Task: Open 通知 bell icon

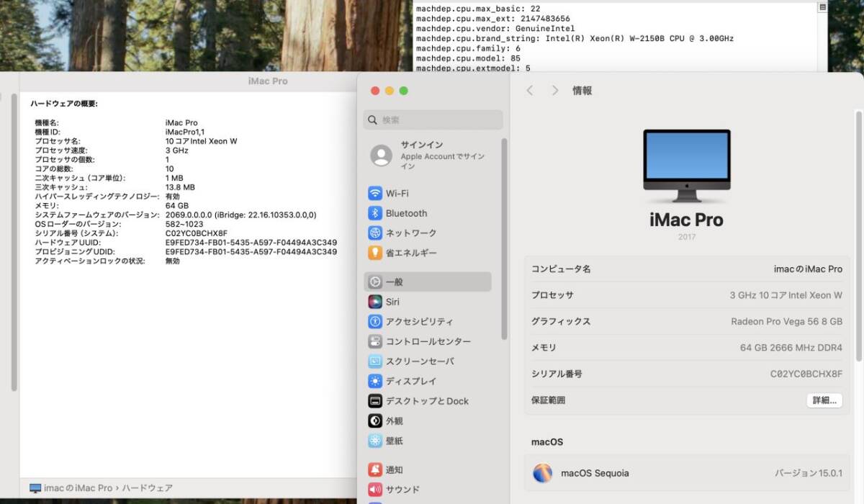Action: click(375, 469)
